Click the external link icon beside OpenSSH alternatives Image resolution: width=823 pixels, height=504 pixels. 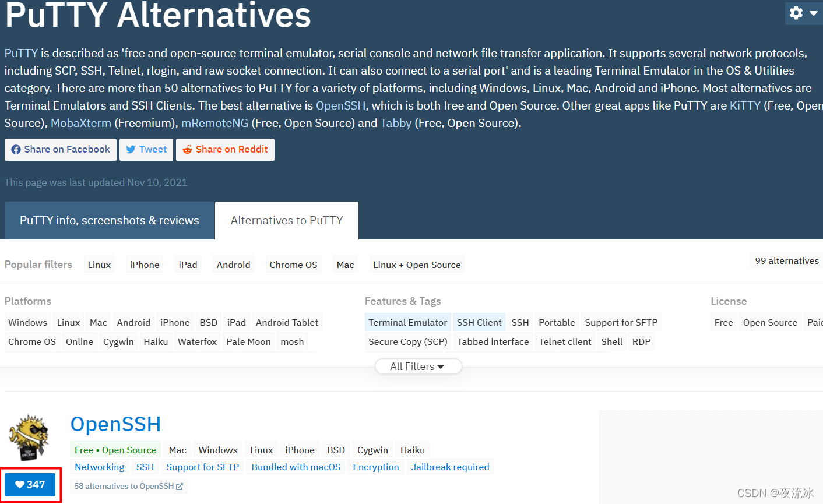point(180,486)
